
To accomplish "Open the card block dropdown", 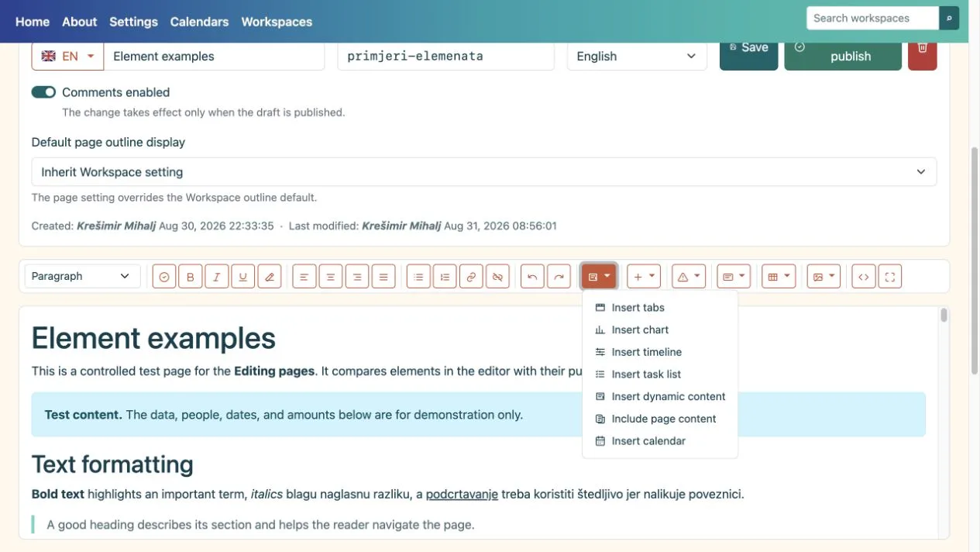I will (x=734, y=277).
